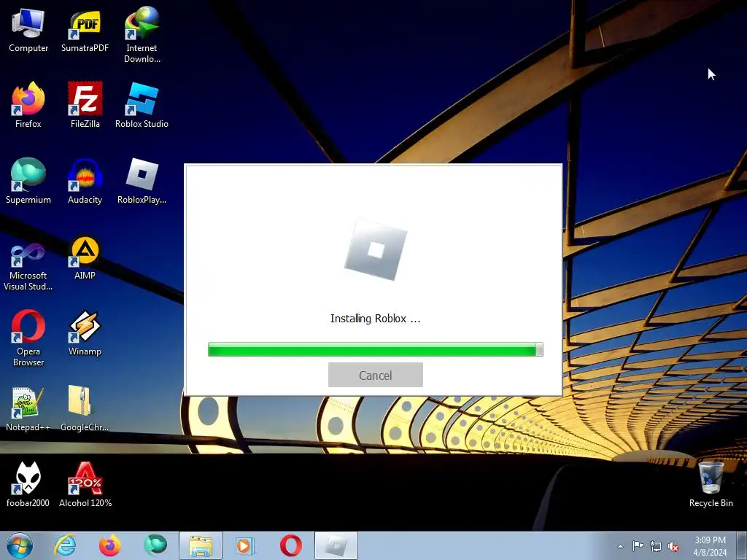Click the Roblox logo in installer window
747x560 pixels.
coord(376,249)
